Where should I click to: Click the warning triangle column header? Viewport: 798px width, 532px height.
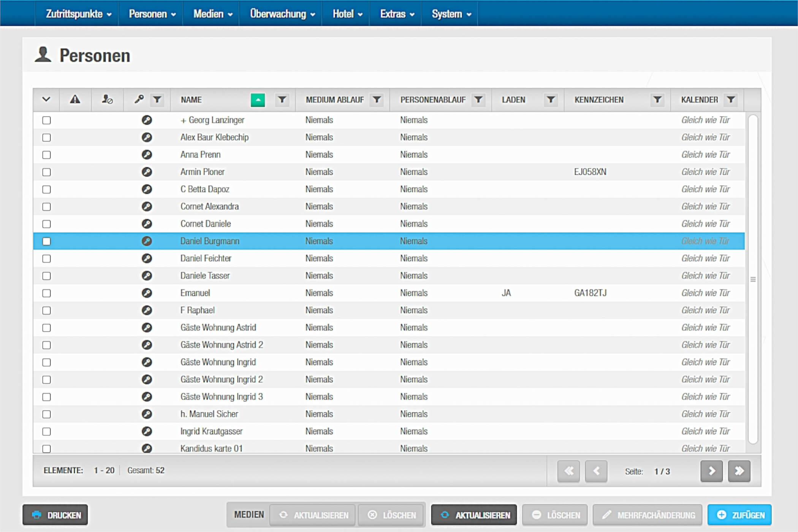coord(75,100)
